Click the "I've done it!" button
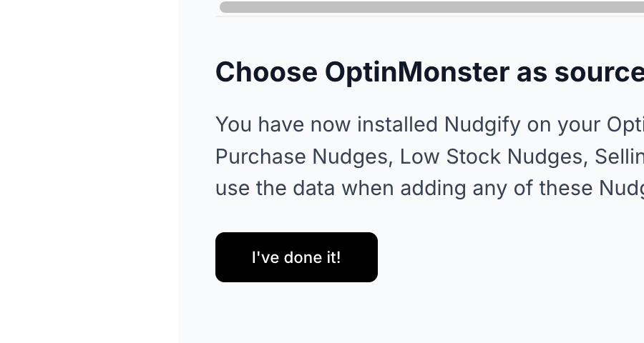644x343 pixels. pos(296,257)
